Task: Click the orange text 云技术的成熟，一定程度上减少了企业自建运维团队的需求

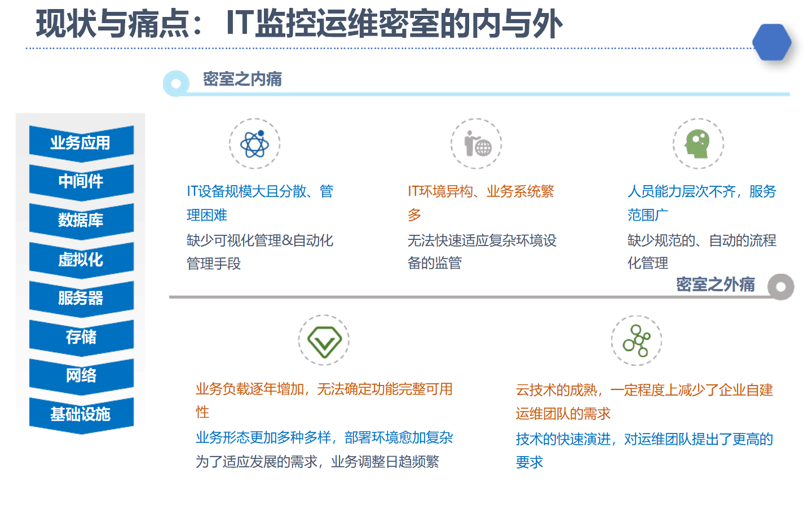Action: pyautogui.click(x=645, y=402)
